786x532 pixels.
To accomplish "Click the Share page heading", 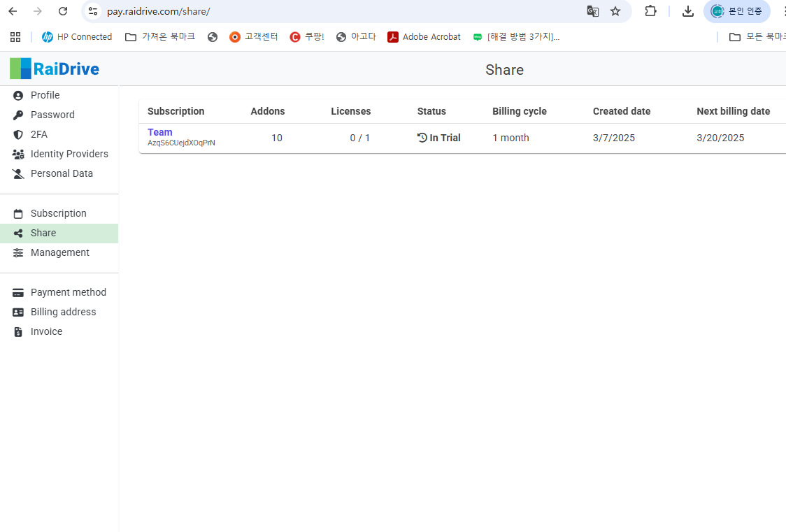I will pyautogui.click(x=505, y=70).
